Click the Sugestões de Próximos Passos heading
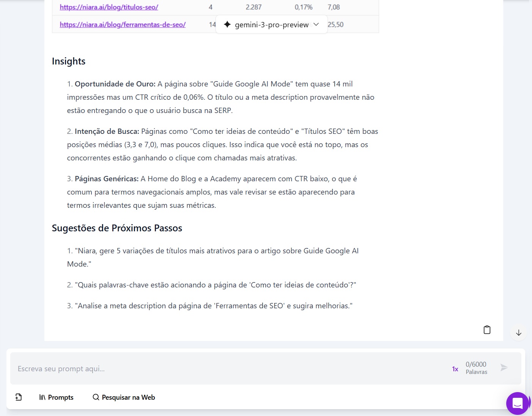The width and height of the screenshot is (532, 416). (x=117, y=228)
